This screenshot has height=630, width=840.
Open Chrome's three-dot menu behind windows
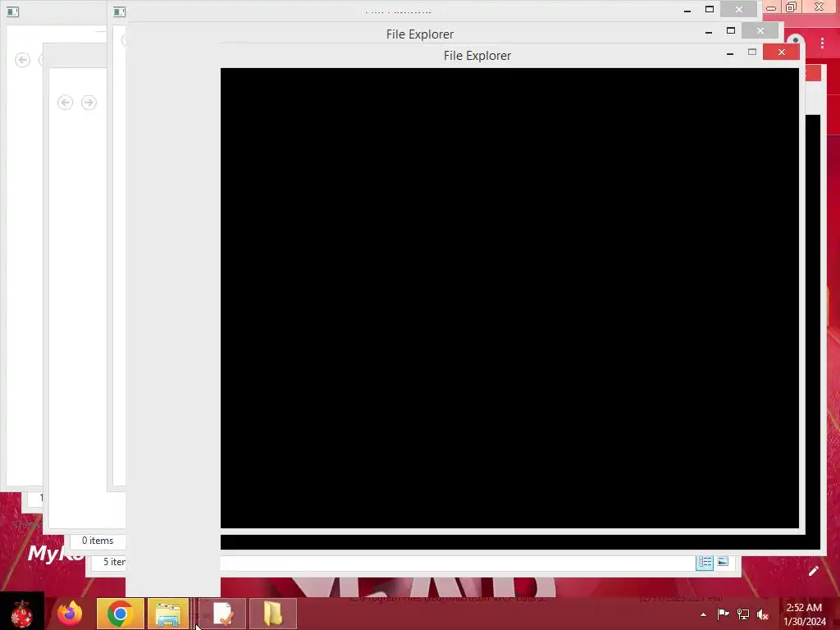click(x=822, y=43)
